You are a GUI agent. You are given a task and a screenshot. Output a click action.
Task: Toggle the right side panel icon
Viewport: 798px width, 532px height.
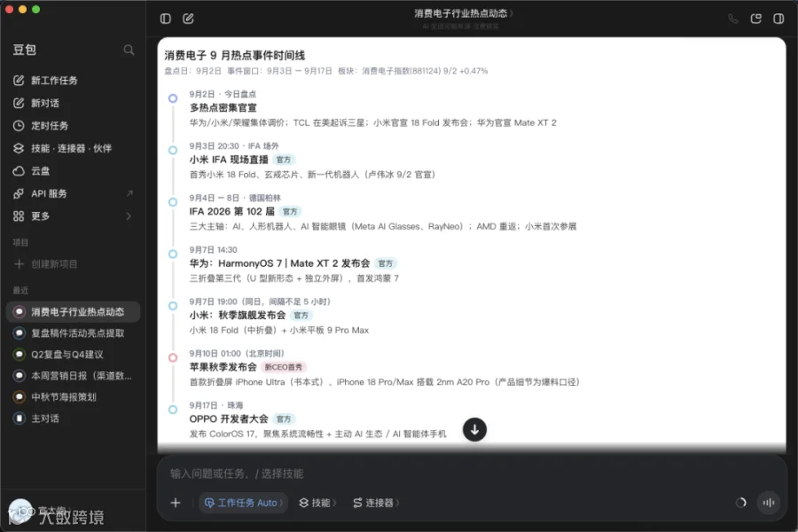pyautogui.click(x=778, y=19)
